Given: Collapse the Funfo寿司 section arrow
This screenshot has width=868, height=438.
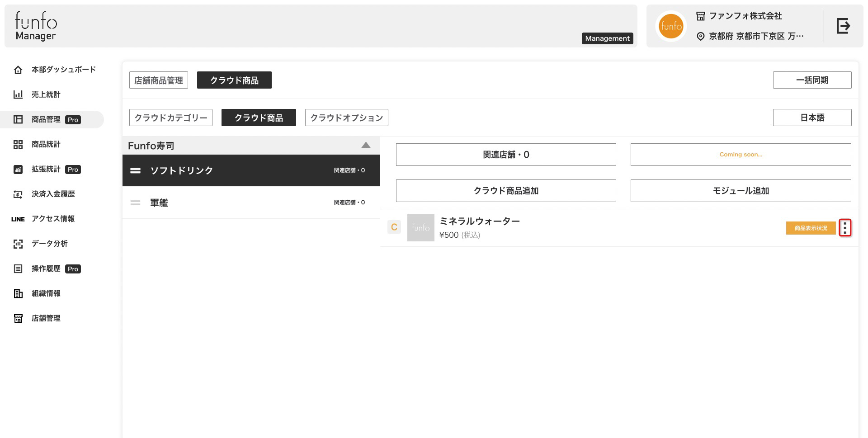Looking at the screenshot, I should coord(366,146).
